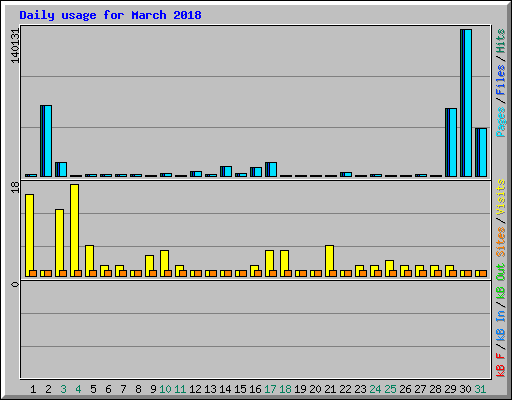Click green weekend day 25 label
512x400 pixels.
pos(390,389)
